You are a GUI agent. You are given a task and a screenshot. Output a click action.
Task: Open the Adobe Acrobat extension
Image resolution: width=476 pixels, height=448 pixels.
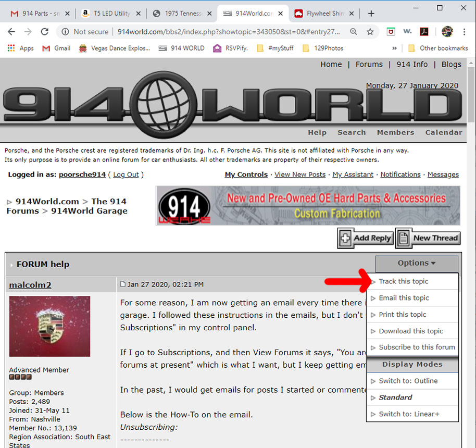(424, 31)
